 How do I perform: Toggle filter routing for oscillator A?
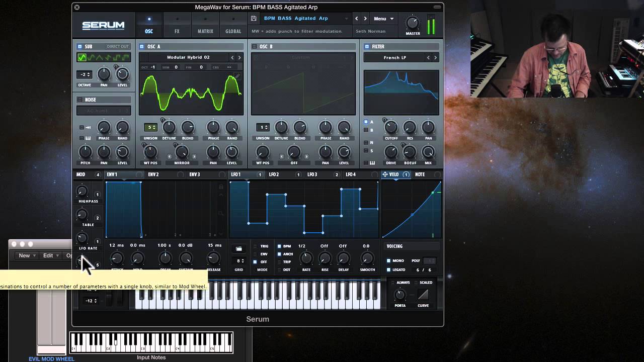[366, 122]
